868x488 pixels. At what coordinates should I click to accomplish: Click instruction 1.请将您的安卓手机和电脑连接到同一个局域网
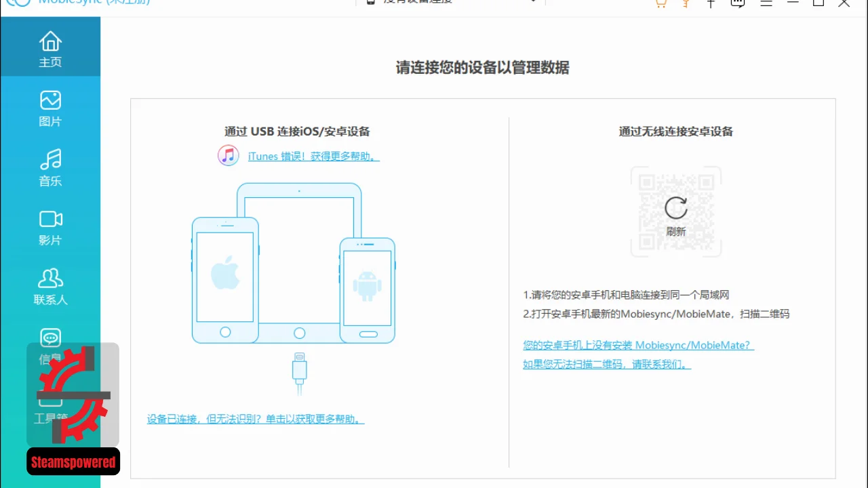(x=626, y=295)
